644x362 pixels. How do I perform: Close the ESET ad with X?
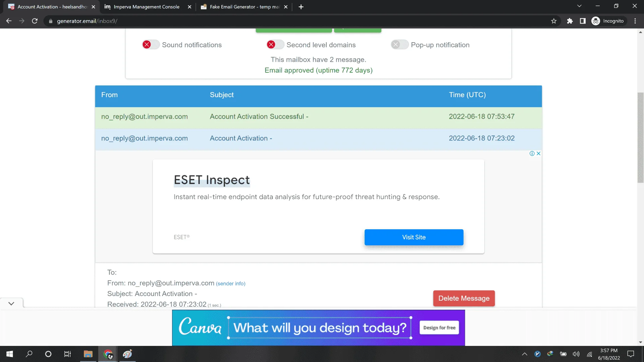(x=538, y=154)
